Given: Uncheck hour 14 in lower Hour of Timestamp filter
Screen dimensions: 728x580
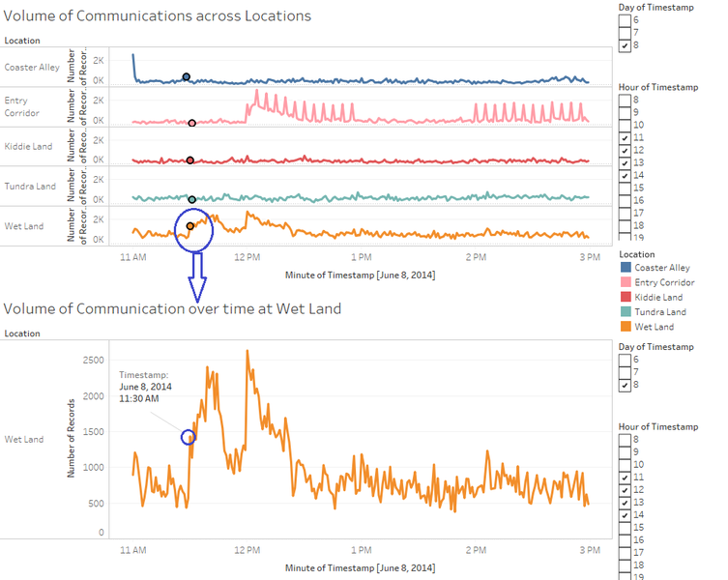Looking at the screenshot, I should click(x=625, y=514).
